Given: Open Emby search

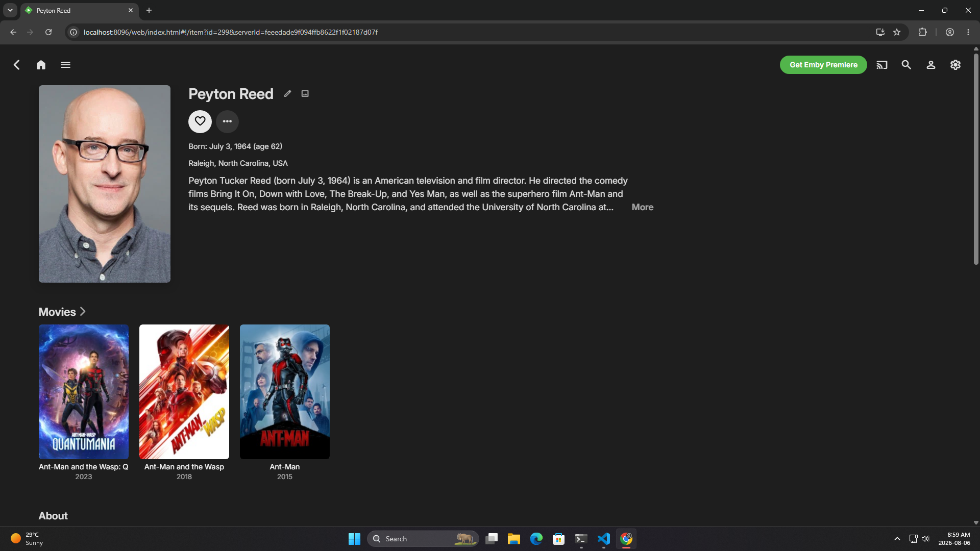Looking at the screenshot, I should coord(906,65).
